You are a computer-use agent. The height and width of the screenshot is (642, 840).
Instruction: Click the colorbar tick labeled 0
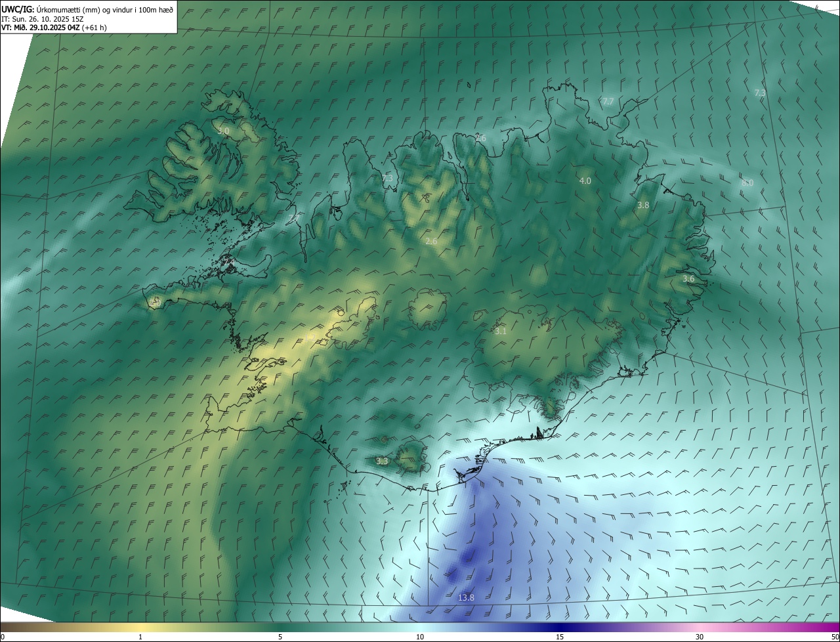(2, 637)
